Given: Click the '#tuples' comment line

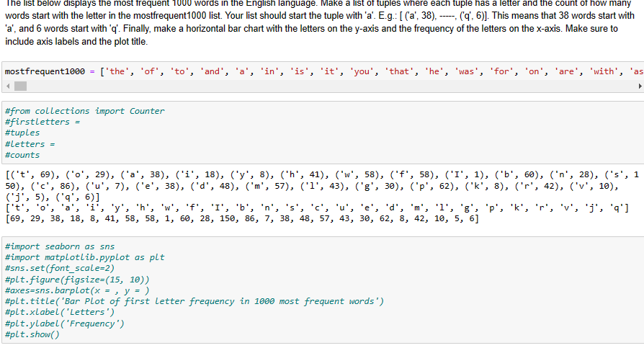Looking at the screenshot, I should (x=22, y=133).
